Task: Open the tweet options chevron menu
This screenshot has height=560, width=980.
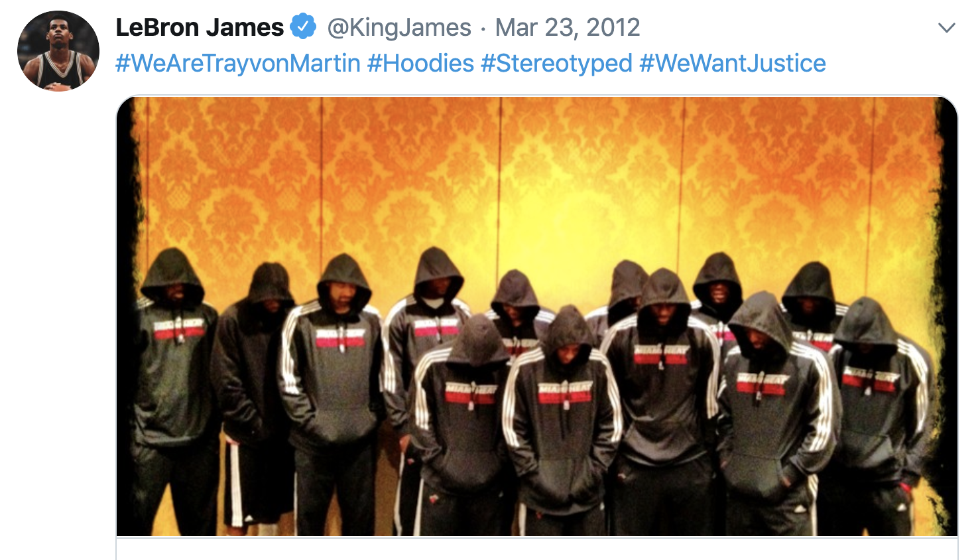Action: (x=947, y=28)
